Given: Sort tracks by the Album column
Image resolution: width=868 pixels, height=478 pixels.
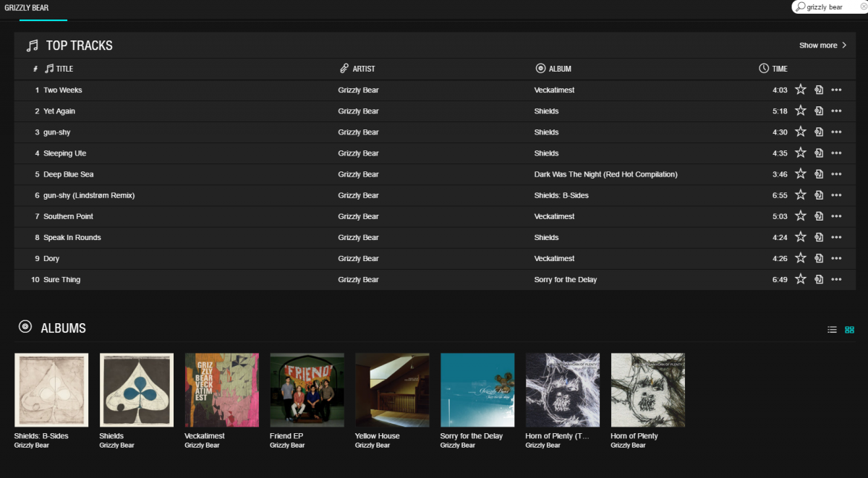Looking at the screenshot, I should click(553, 69).
